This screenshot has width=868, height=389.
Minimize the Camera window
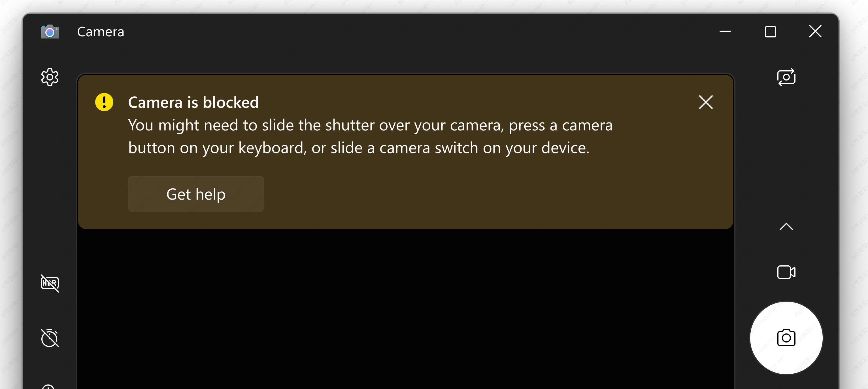725,32
